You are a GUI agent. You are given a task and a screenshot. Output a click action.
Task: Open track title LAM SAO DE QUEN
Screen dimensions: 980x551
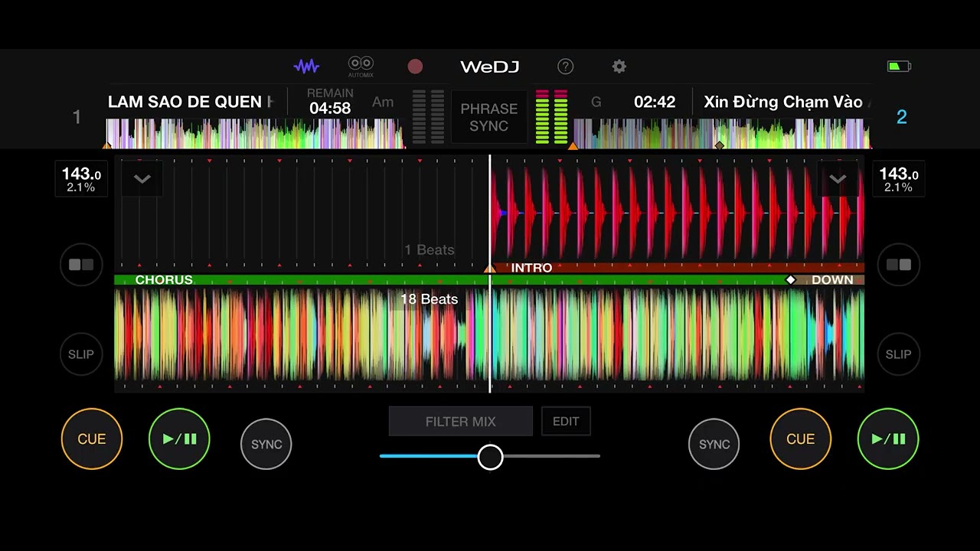(x=191, y=102)
